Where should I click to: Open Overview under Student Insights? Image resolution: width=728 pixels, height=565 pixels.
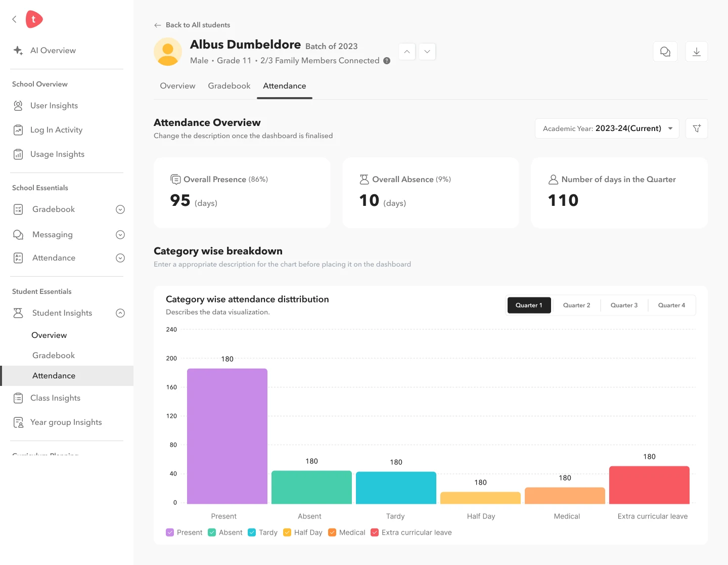pos(49,335)
